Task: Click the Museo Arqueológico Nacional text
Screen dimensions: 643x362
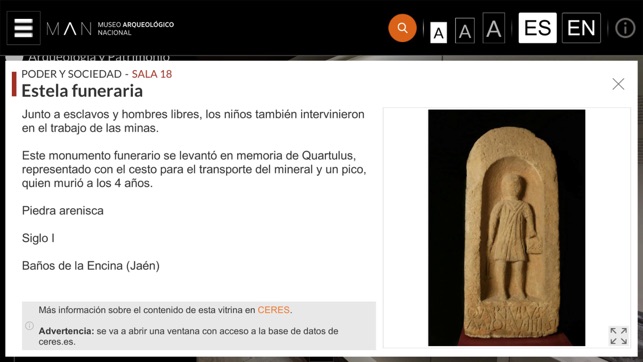Action: (x=135, y=29)
